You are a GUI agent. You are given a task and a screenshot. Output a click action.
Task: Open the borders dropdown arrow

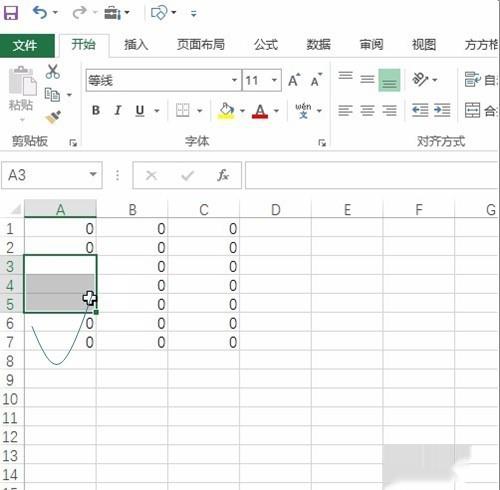pos(200,111)
